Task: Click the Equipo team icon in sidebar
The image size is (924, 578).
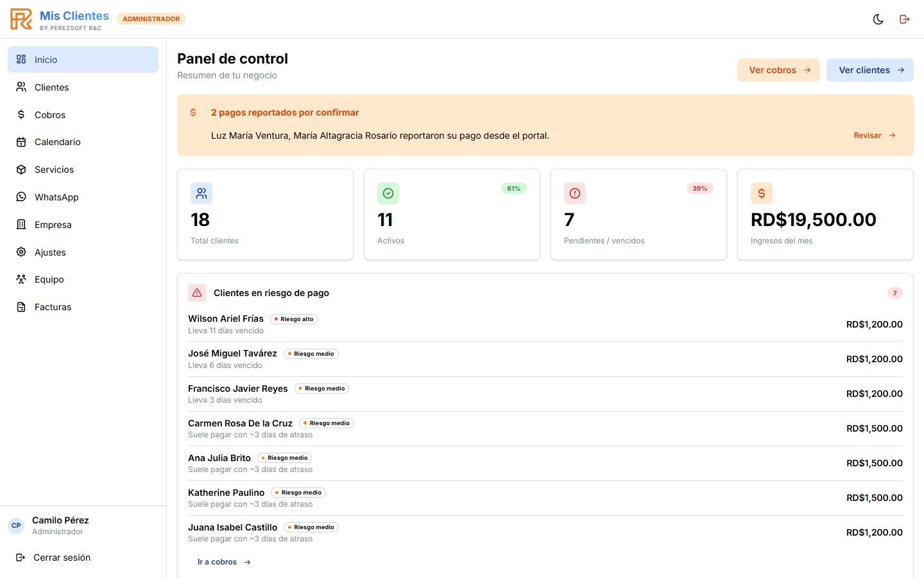Action: (21, 279)
